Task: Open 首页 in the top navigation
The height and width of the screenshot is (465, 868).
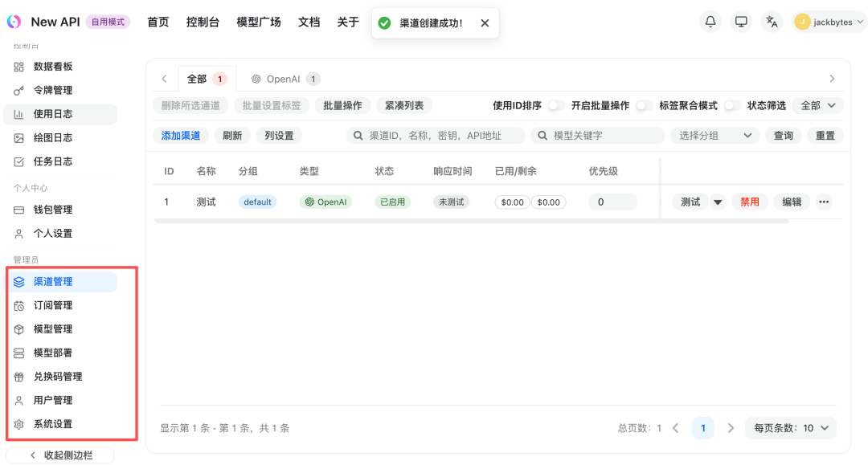Action: [158, 22]
